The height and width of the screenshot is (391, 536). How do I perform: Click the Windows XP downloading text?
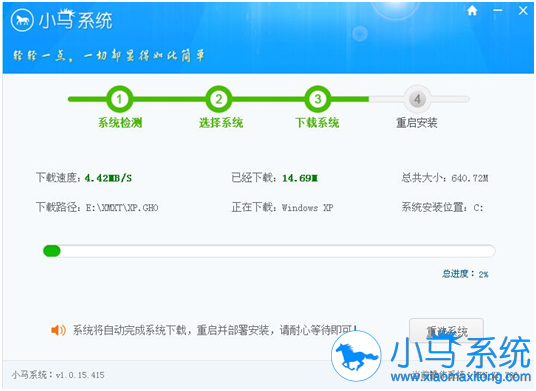[x=307, y=208]
